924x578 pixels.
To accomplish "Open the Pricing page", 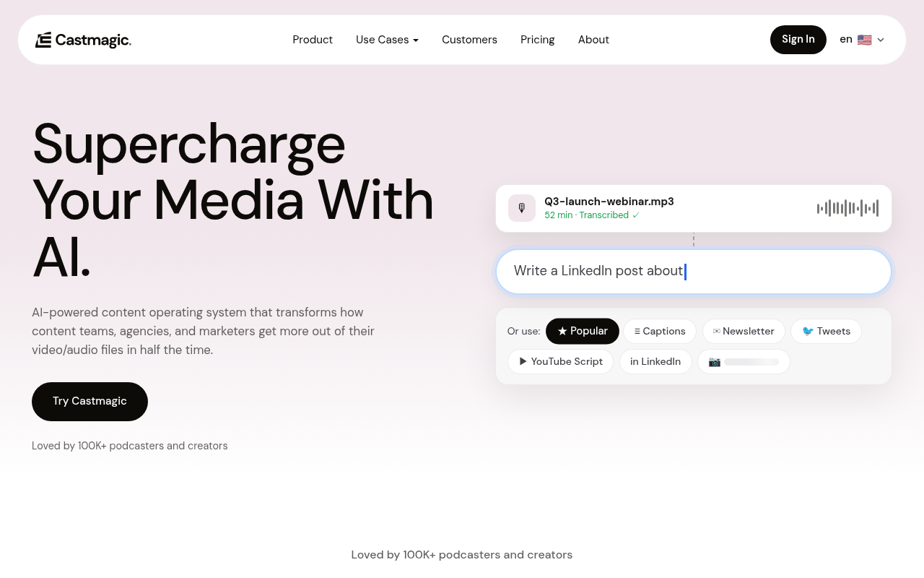I will click(538, 40).
